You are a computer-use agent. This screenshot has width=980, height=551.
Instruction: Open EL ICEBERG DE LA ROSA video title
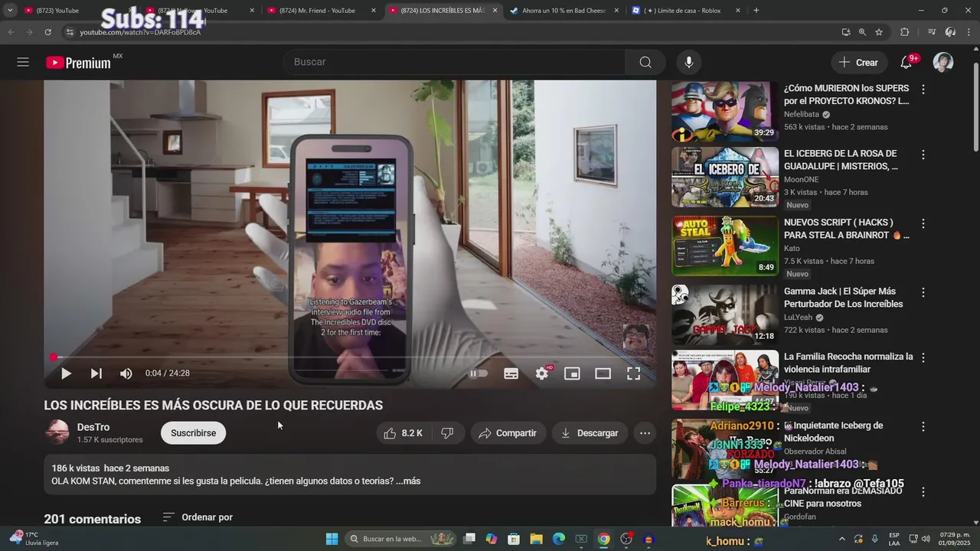click(841, 160)
